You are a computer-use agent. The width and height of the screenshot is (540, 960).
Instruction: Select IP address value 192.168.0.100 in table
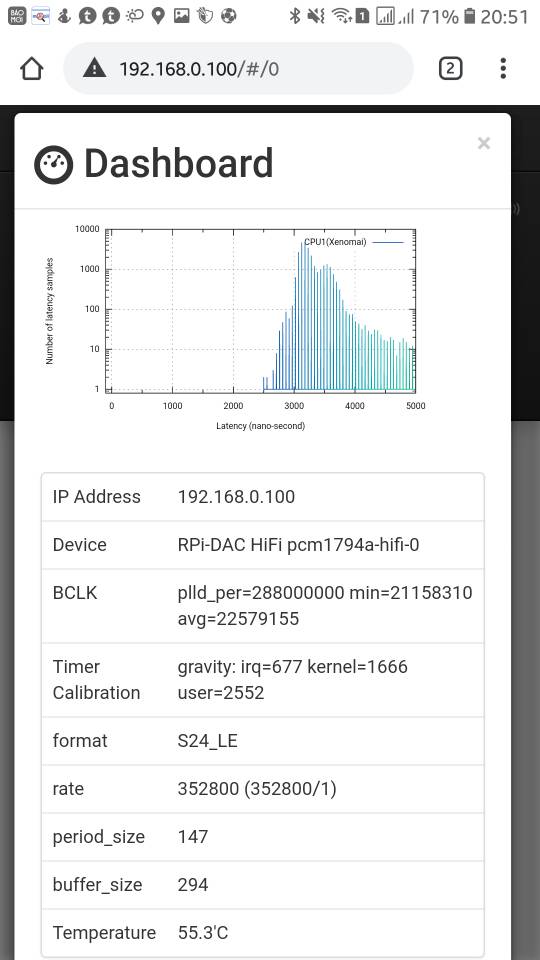(x=236, y=497)
